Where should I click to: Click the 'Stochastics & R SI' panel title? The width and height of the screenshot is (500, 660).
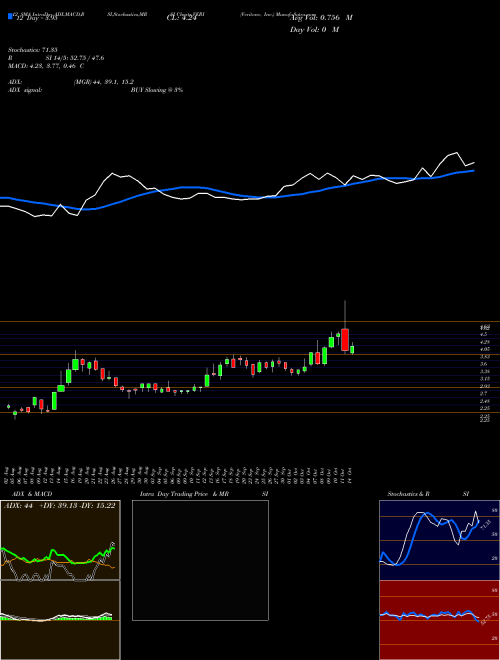pyautogui.click(x=428, y=494)
